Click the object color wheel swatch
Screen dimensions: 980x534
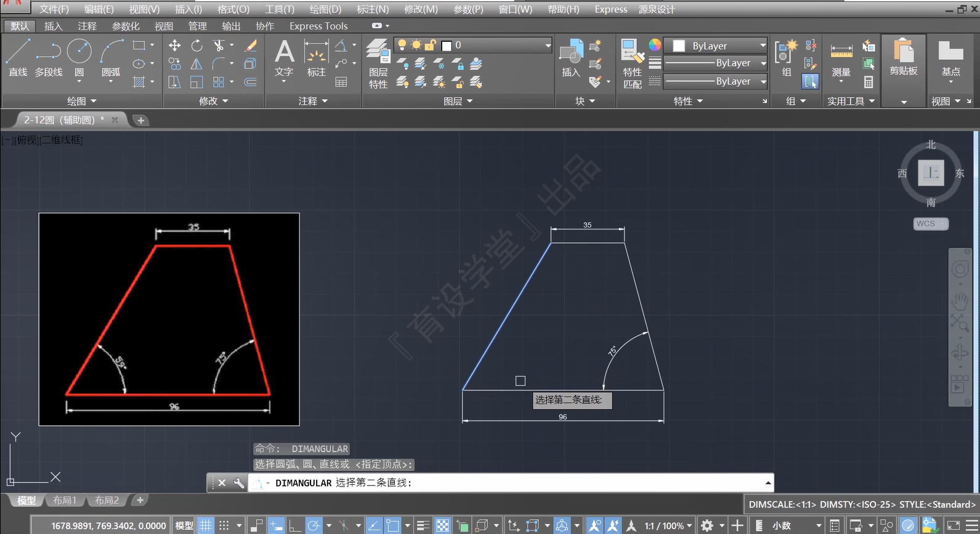655,45
